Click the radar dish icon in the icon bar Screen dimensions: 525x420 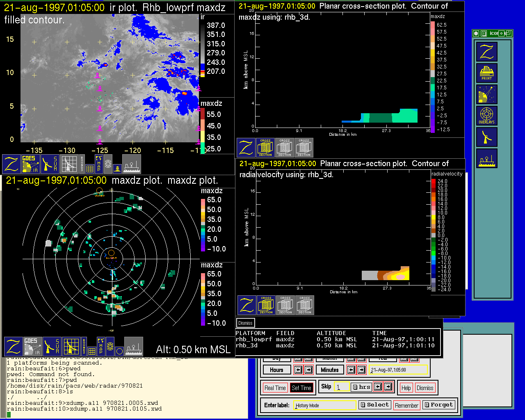[487, 137]
